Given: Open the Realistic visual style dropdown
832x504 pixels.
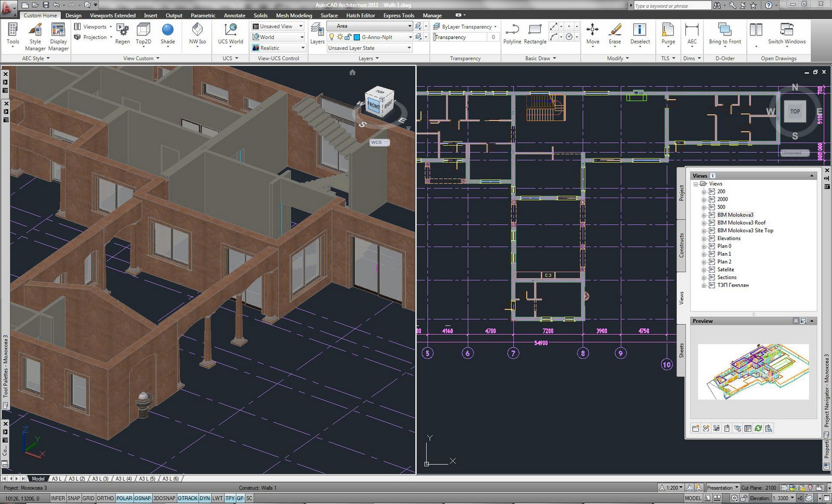Looking at the screenshot, I should [x=302, y=48].
